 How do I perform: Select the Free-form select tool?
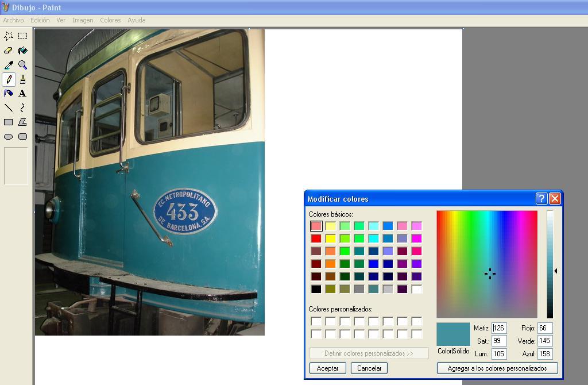tap(9, 36)
